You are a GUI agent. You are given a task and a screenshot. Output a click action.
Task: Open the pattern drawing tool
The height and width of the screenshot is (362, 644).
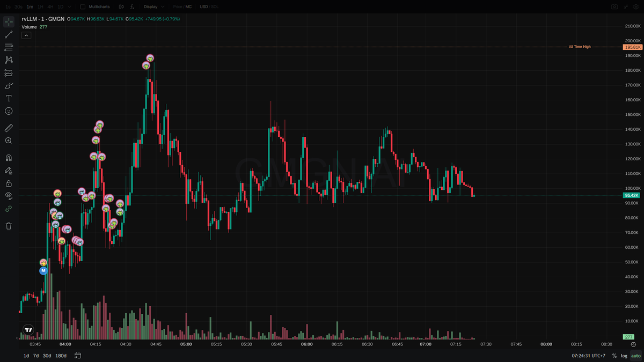pyautogui.click(x=9, y=60)
